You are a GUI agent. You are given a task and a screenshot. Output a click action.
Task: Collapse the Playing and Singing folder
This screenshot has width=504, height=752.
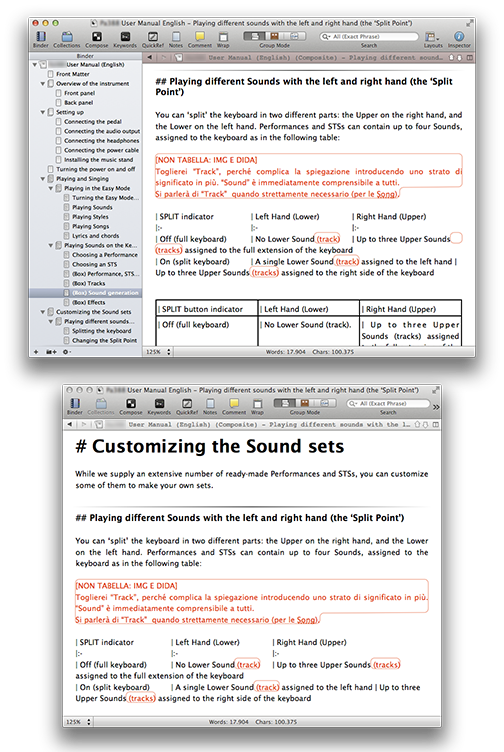click(x=43, y=178)
